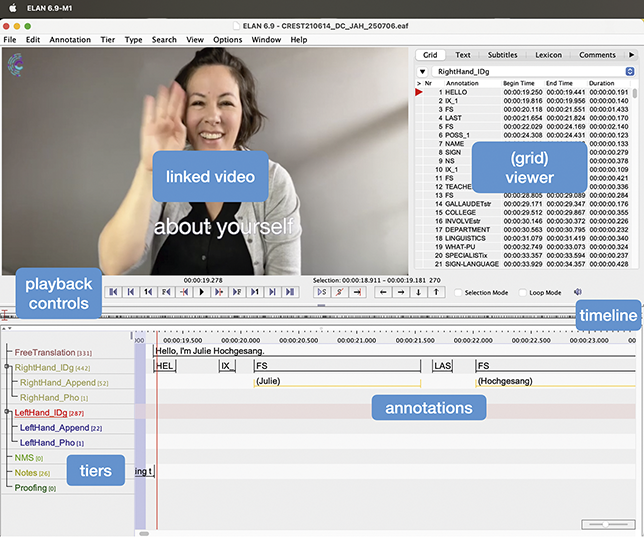The image size is (644, 537).
Task: Collapse the RightHand_IDg tier tree node
Action: tap(7, 366)
